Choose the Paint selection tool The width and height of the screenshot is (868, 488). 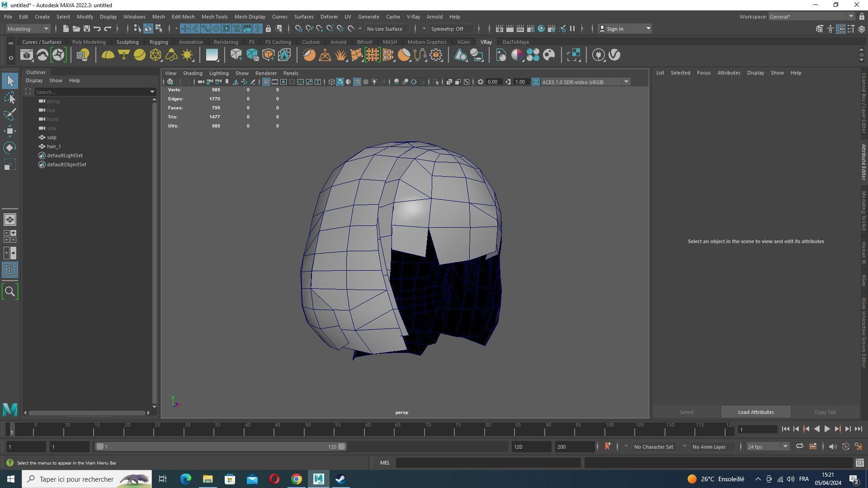coord(10,114)
